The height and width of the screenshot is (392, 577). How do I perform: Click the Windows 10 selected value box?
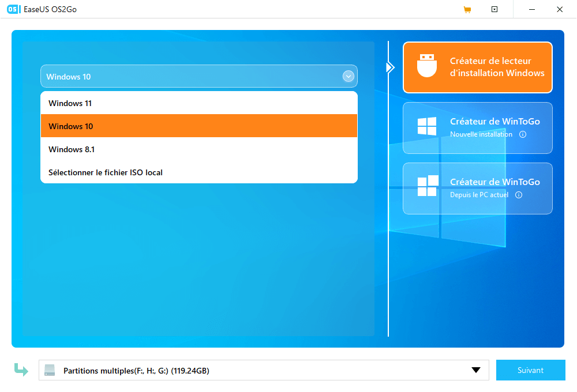coord(199,77)
